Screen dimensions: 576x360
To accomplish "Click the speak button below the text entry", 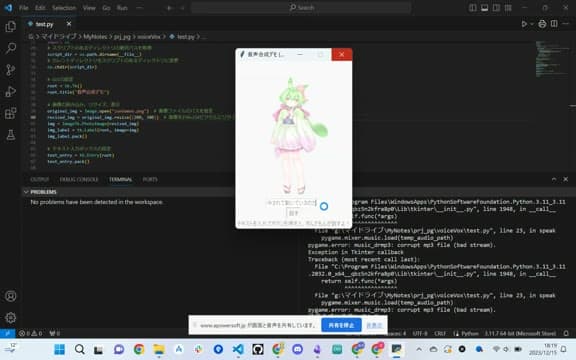I will pyautogui.click(x=293, y=213).
